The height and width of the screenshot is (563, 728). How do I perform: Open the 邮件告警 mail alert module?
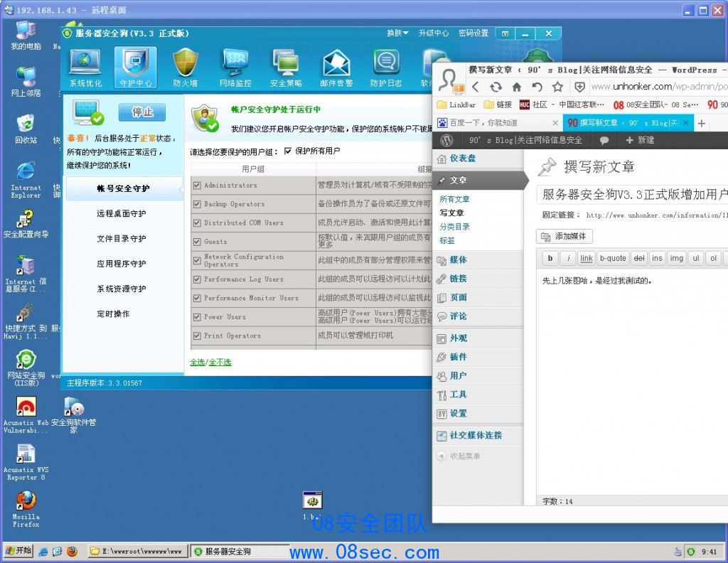pyautogui.click(x=336, y=68)
